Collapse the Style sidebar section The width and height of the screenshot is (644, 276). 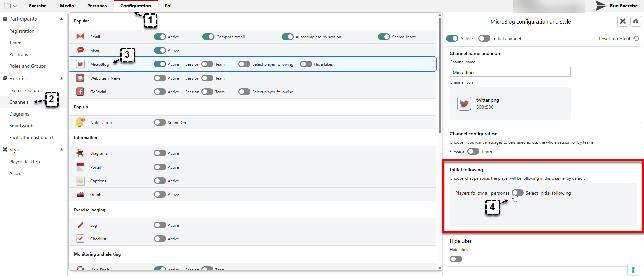tap(62, 150)
